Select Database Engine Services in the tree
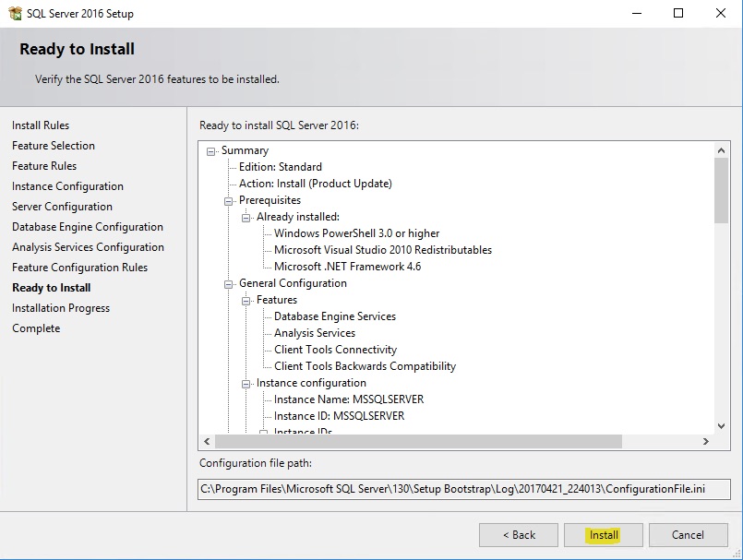This screenshot has width=743, height=560. [x=334, y=316]
